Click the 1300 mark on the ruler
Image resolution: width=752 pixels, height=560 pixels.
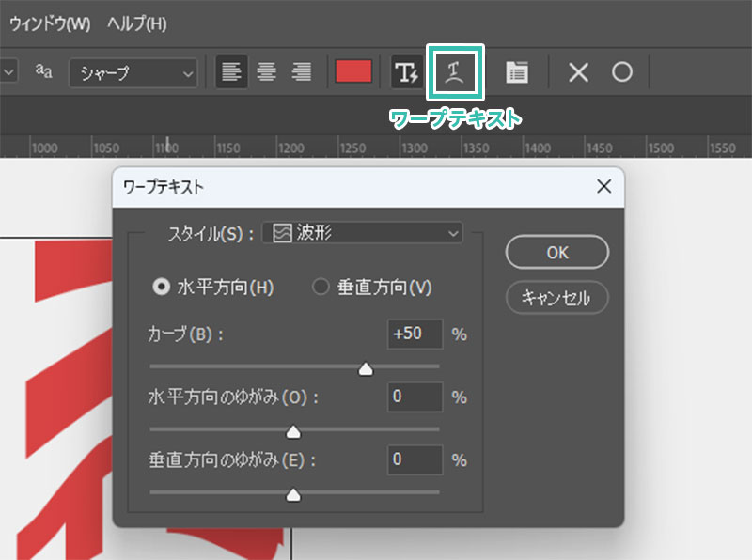(x=415, y=148)
